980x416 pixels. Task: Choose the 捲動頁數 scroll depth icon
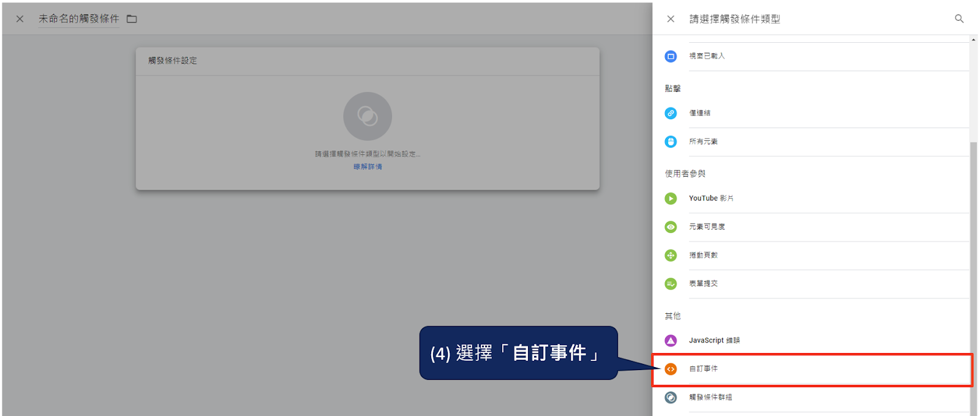coord(671,256)
